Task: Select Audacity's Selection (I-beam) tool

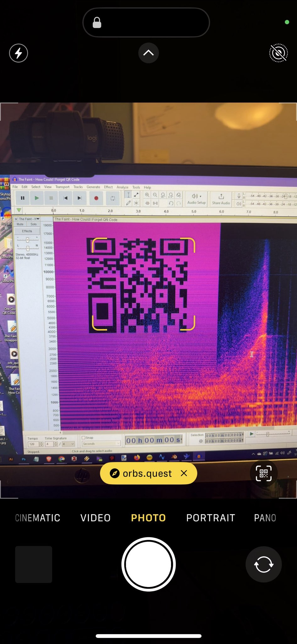Action: pyautogui.click(x=128, y=195)
